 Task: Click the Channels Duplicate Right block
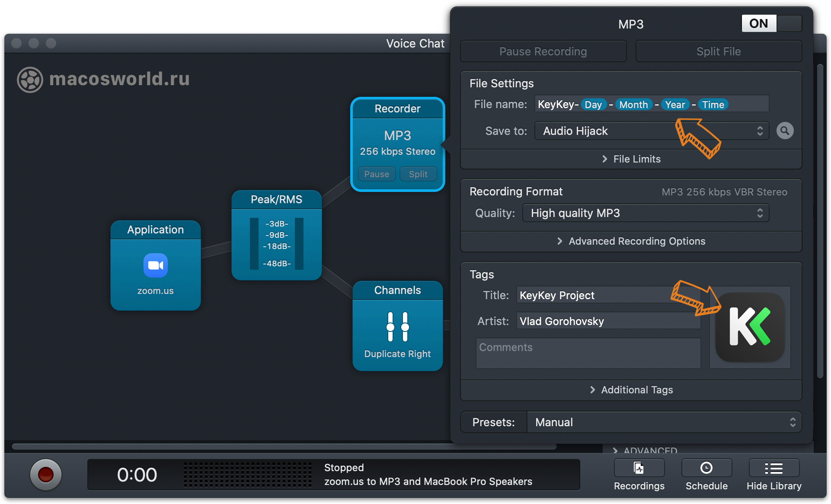point(397,326)
